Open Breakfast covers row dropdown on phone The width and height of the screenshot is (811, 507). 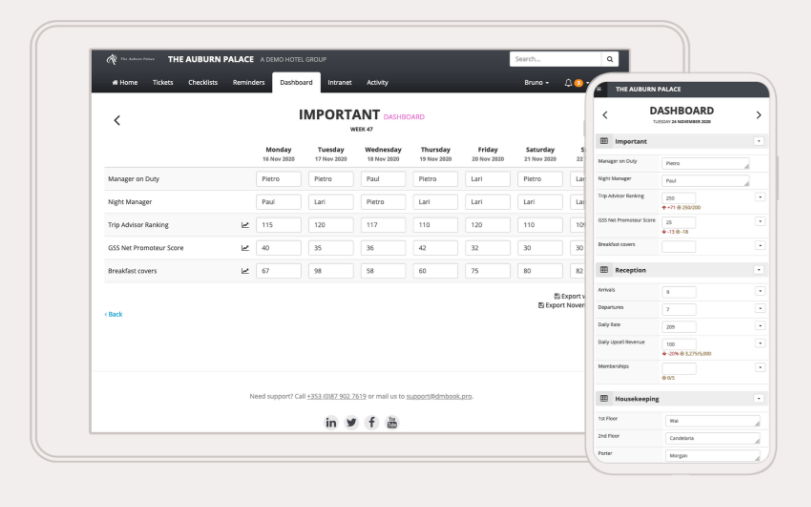760,245
